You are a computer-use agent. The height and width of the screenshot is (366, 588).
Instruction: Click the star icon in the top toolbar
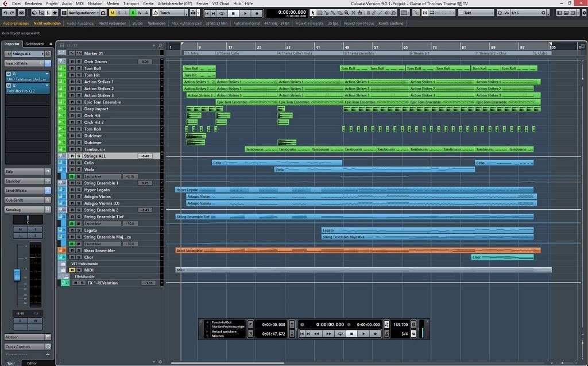pyautogui.click(x=55, y=13)
